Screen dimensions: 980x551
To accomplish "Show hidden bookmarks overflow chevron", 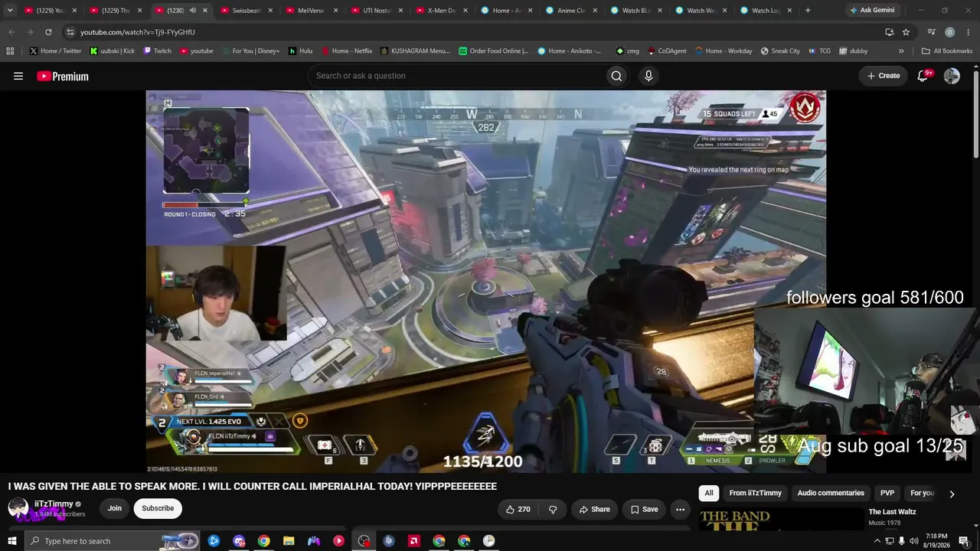I will click(901, 51).
